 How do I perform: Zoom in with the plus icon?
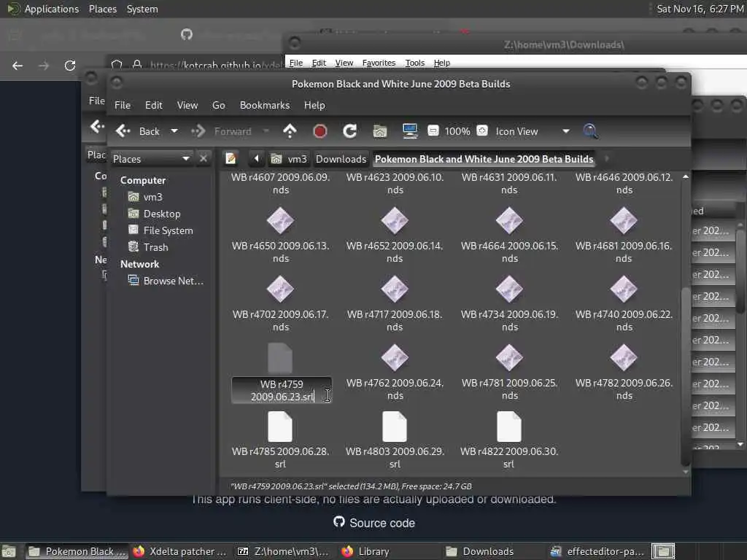[x=482, y=131]
